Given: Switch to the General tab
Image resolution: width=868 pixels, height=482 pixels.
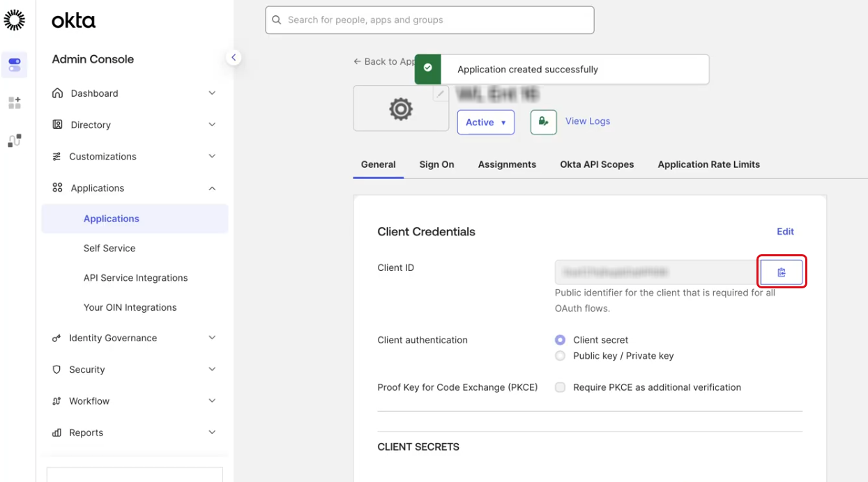Looking at the screenshot, I should pos(379,164).
